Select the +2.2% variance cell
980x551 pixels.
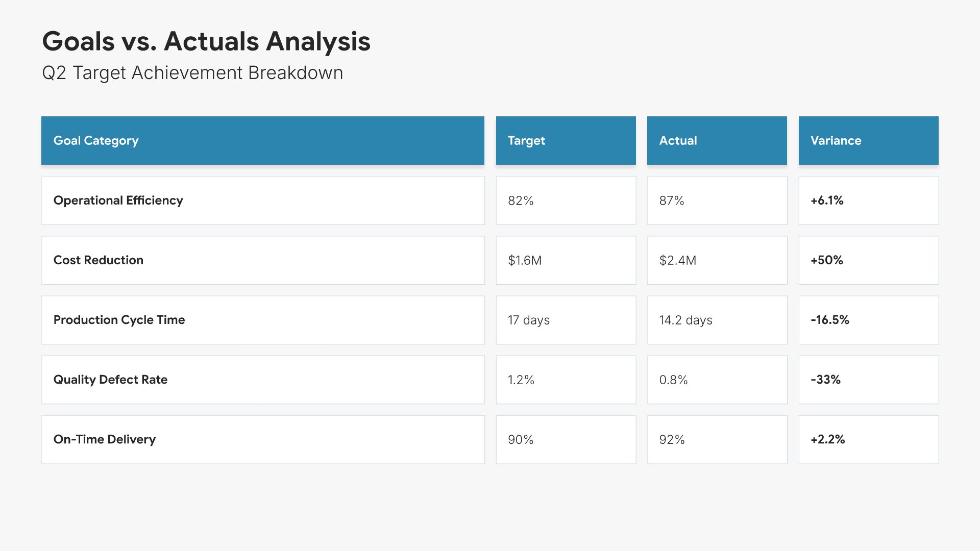tap(827, 439)
